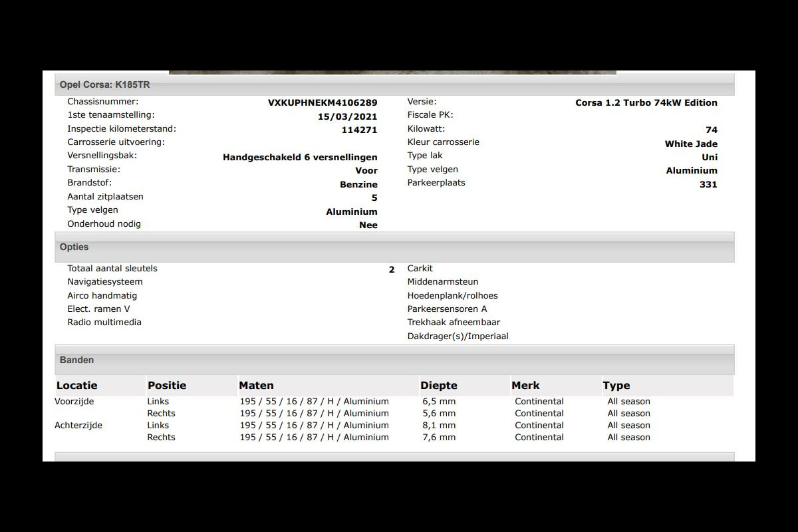Sort by the Maten column header
Screen dimensions: 798x532
[x=257, y=386]
